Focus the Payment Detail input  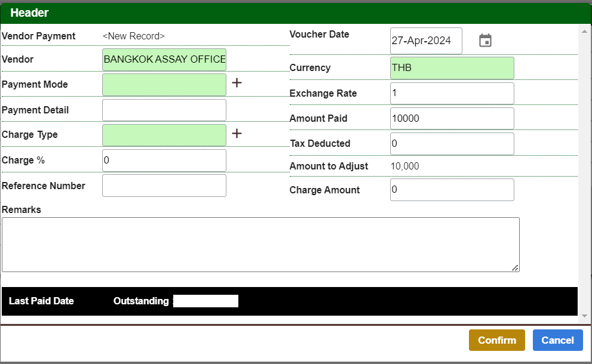click(x=164, y=110)
